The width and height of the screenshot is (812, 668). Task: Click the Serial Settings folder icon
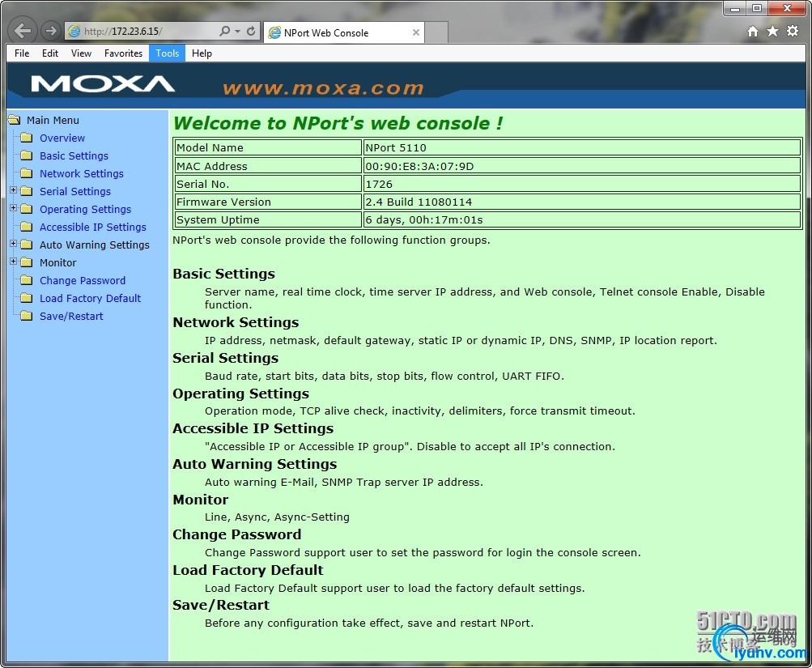[x=27, y=191]
